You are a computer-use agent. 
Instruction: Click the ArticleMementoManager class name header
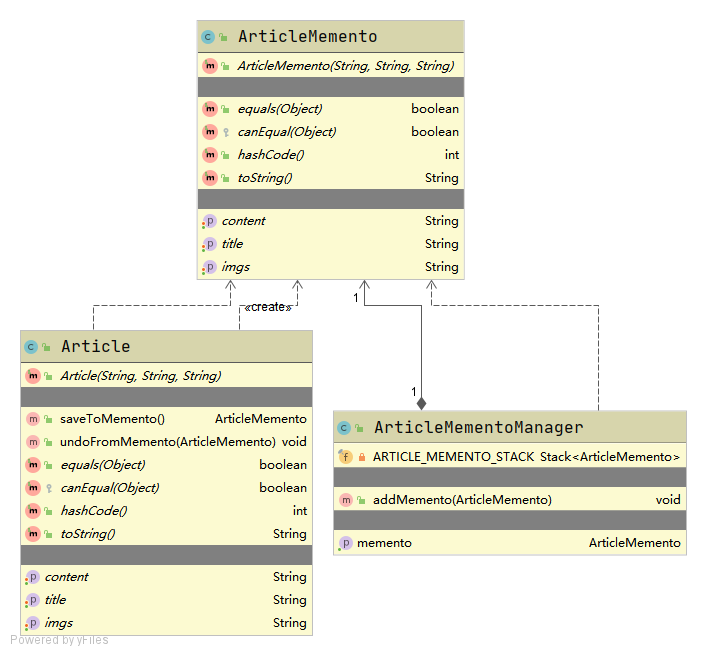point(478,428)
